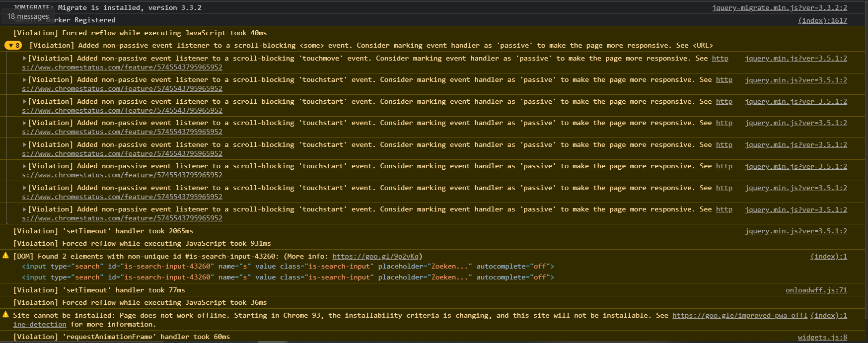
Task: Expand the 'touchmove' violation message arrow
Action: (x=24, y=58)
